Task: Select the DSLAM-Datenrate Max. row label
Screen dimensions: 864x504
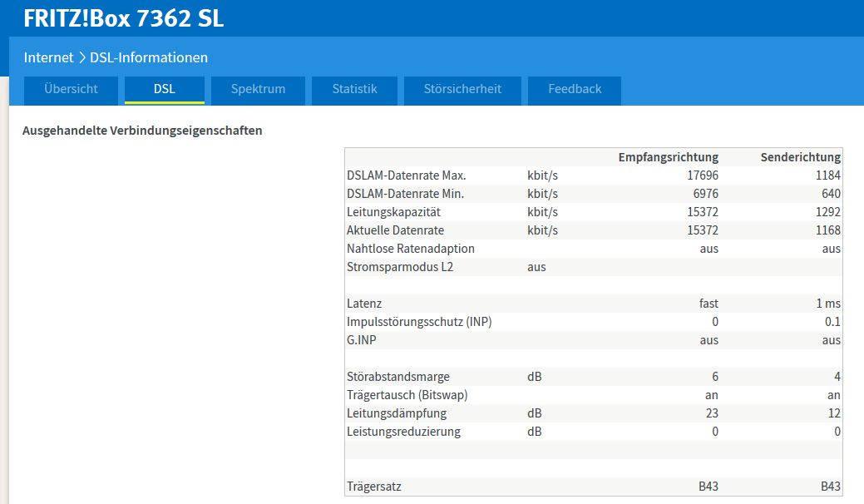Action: click(x=406, y=175)
